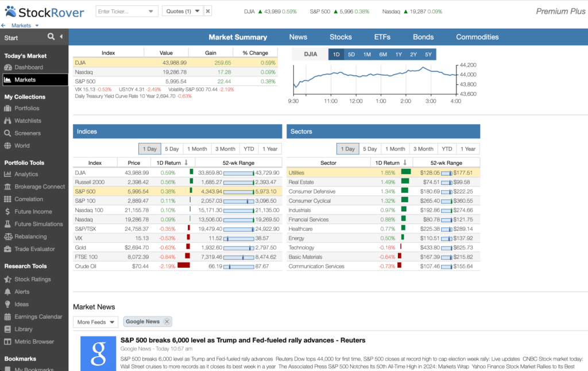Open Trade Evaluator

click(x=29, y=249)
